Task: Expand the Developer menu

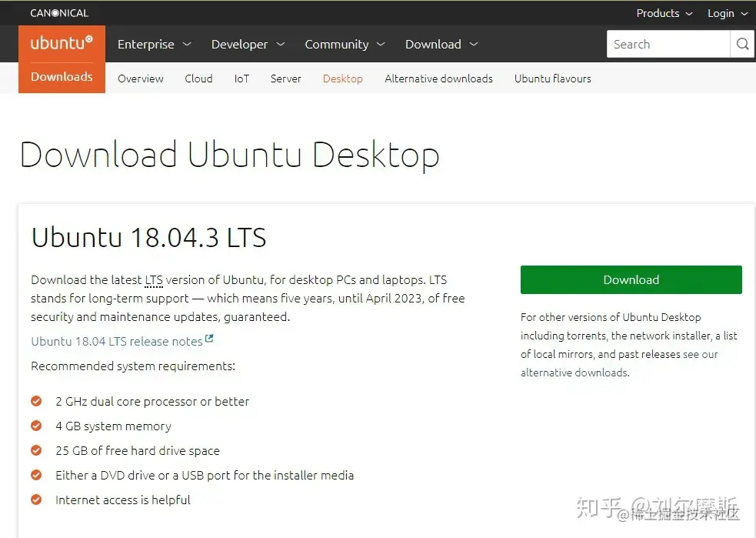Action: 248,45
